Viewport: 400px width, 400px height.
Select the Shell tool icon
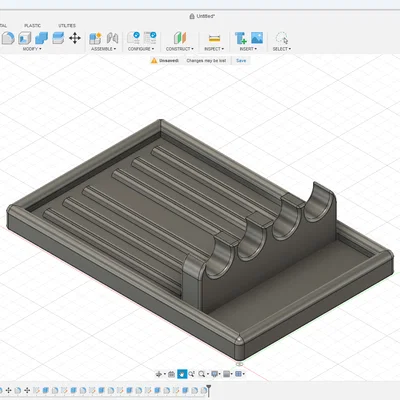point(25,38)
